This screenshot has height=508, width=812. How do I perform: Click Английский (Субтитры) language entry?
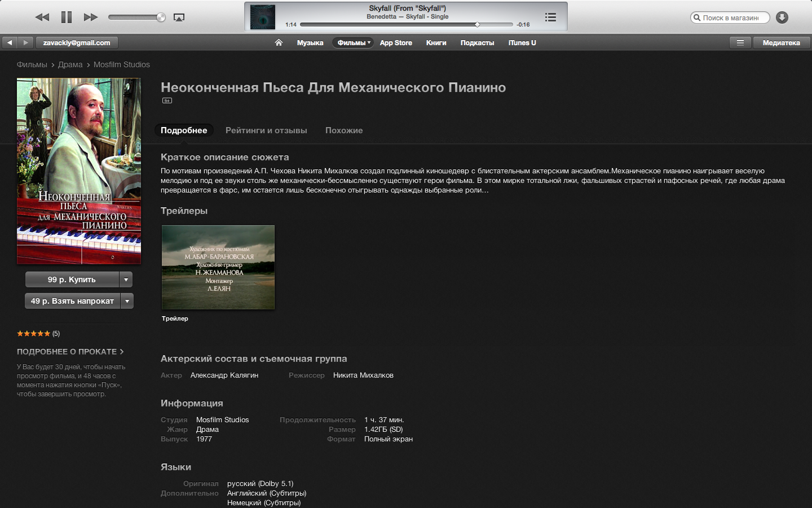click(x=267, y=493)
